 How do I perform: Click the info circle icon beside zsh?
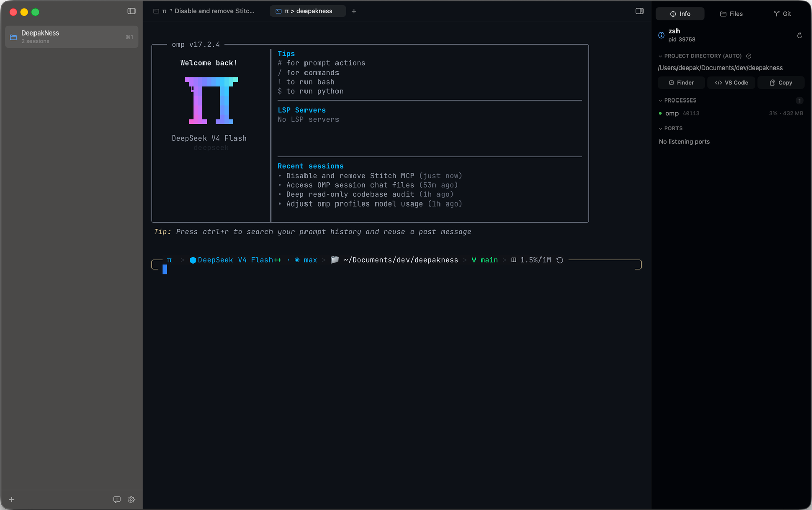coord(661,35)
